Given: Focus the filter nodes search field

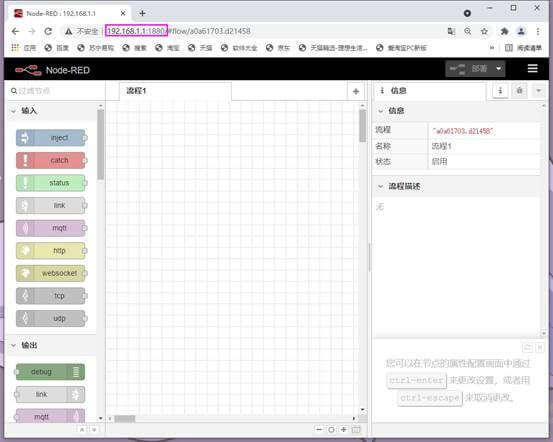Looking at the screenshot, I should pyautogui.click(x=55, y=91).
